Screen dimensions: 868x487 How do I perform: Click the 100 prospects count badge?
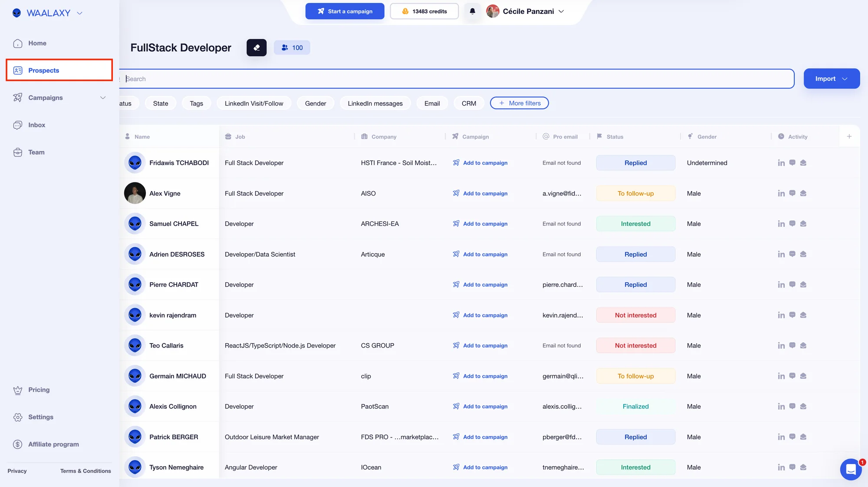point(292,48)
